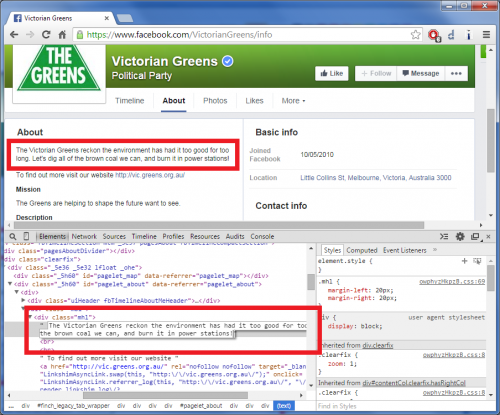Click the browser address bar URL

coord(179,35)
